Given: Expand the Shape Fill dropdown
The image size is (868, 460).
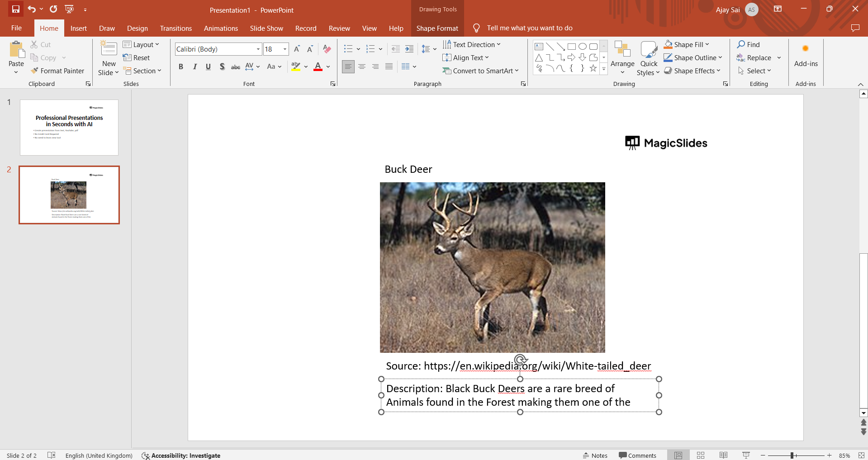Looking at the screenshot, I should (x=707, y=44).
